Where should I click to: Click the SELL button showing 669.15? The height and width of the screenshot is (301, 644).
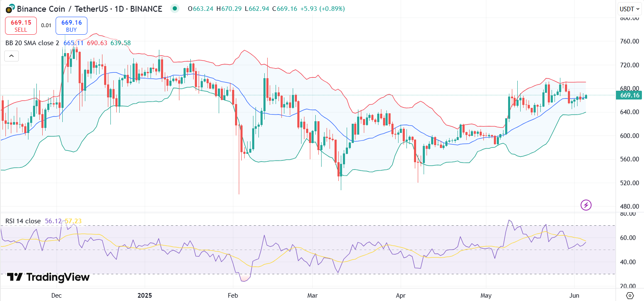20,26
